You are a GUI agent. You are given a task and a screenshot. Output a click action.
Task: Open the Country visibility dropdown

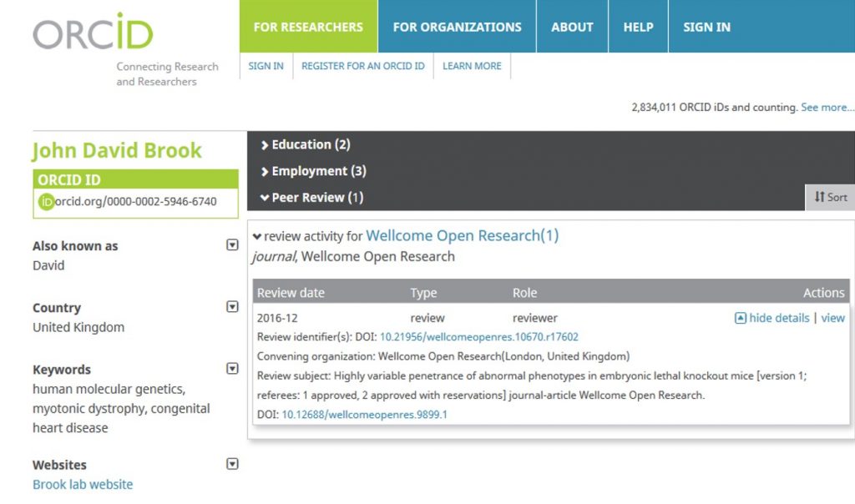[232, 307]
